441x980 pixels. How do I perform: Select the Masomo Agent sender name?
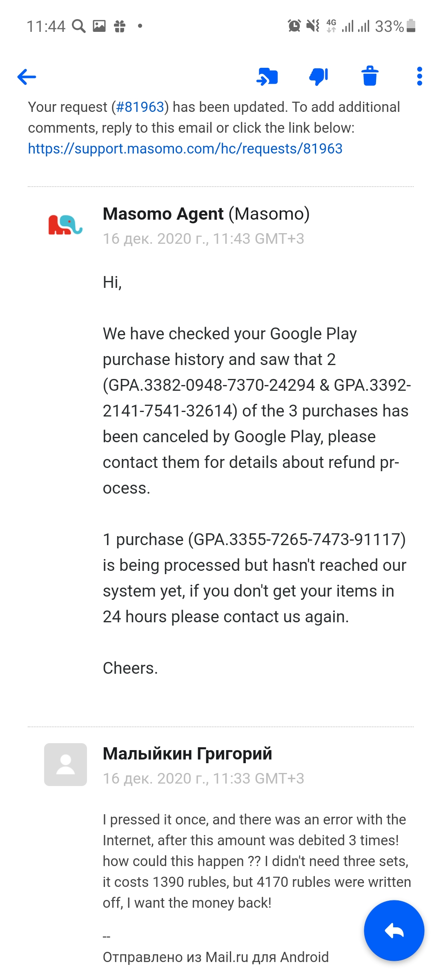pos(163,214)
